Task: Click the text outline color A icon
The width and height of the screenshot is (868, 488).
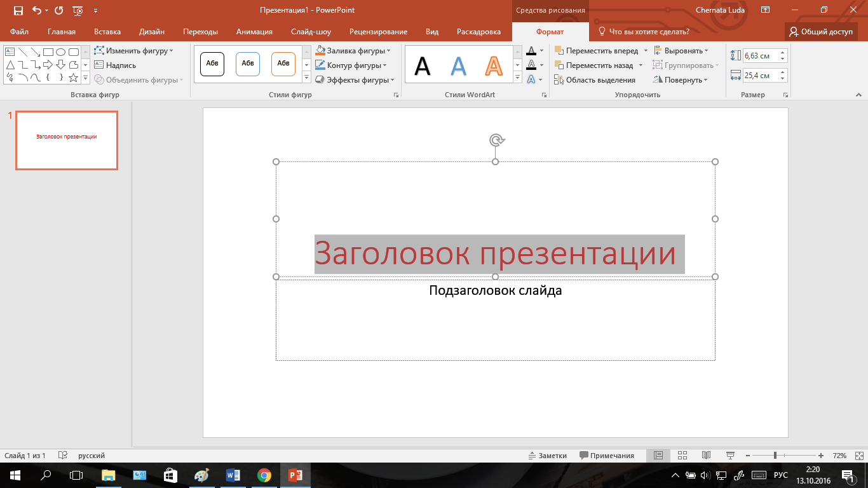Action: 531,65
